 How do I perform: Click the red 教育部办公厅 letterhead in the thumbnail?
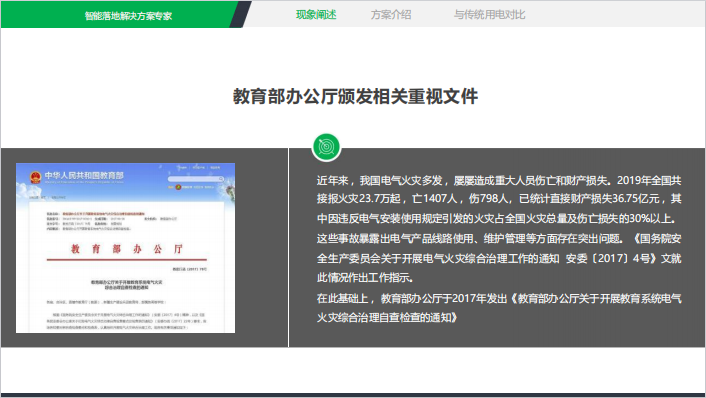127,249
